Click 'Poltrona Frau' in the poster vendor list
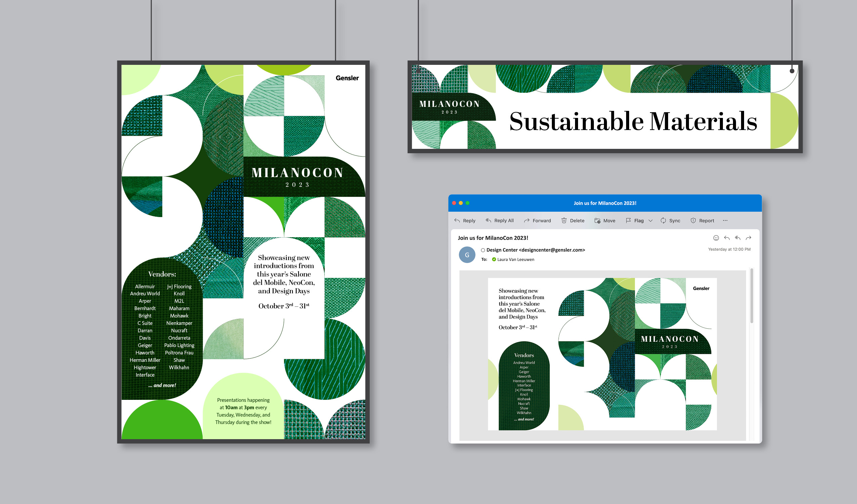The image size is (857, 504). (x=179, y=353)
